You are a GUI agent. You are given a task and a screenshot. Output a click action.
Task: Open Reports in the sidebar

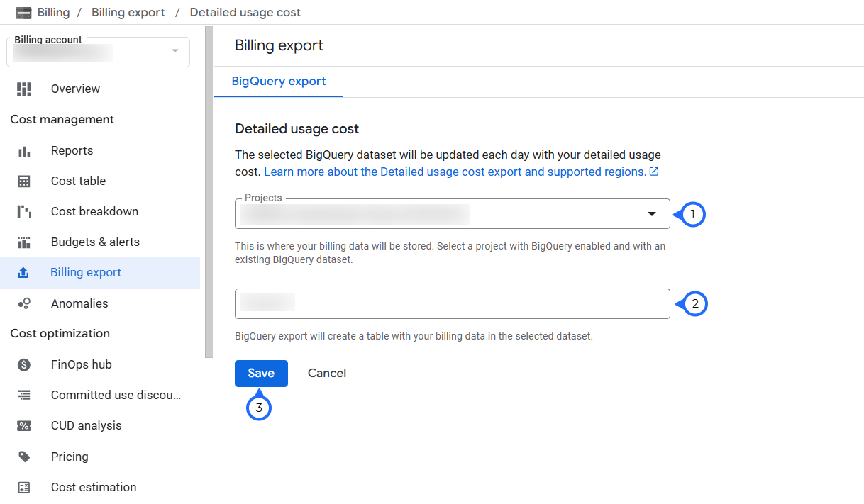click(100, 150)
